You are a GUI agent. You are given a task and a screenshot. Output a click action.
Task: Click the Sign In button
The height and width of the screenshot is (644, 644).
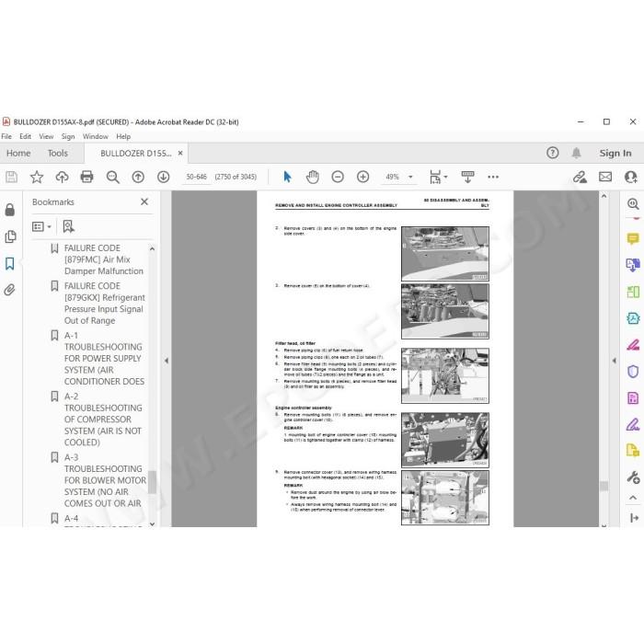(x=615, y=154)
